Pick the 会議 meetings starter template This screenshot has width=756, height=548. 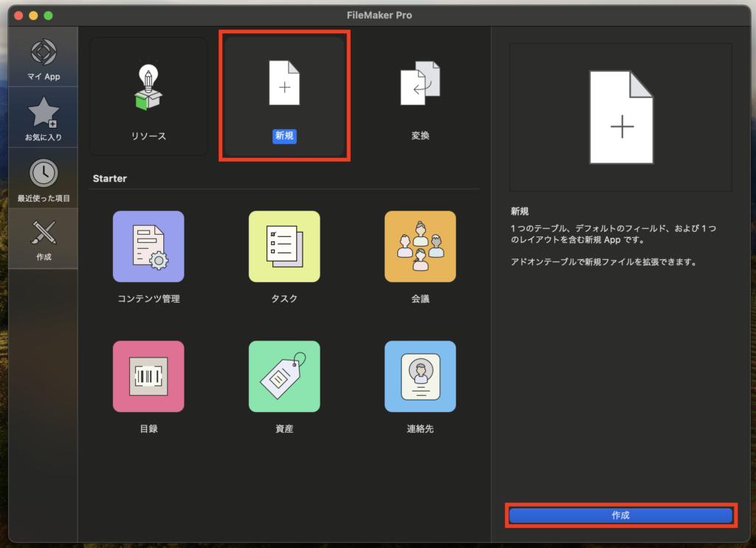pyautogui.click(x=420, y=257)
